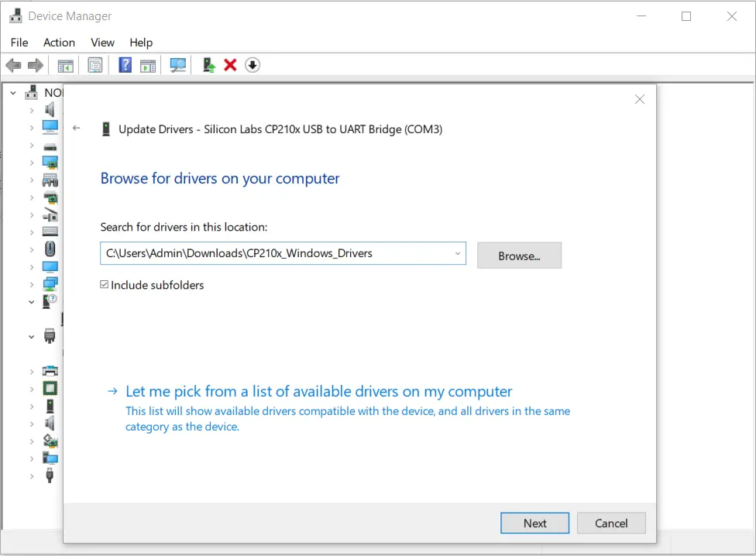756x556 pixels.
Task: Maximize the Device Manager window
Action: click(686, 16)
